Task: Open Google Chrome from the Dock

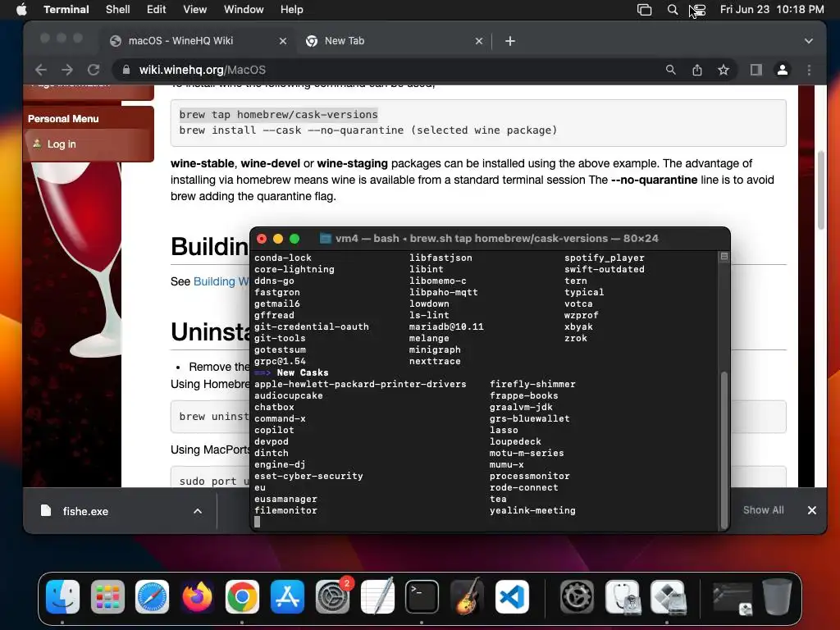Action: click(242, 597)
